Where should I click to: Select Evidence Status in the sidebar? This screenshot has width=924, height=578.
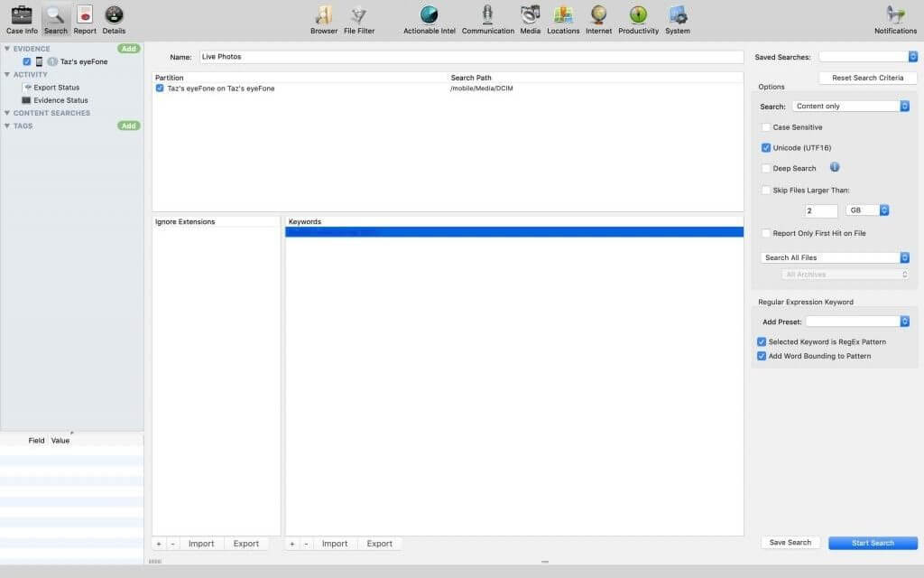point(60,100)
